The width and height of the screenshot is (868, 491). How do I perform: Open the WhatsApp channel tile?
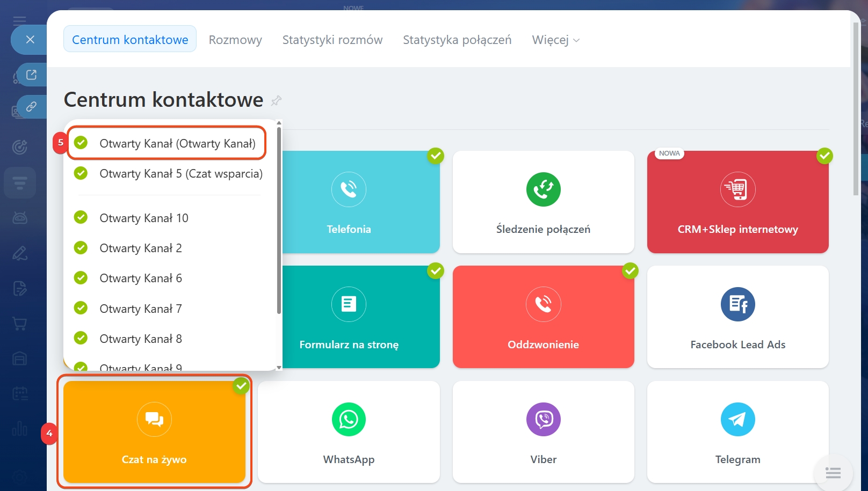point(349,431)
